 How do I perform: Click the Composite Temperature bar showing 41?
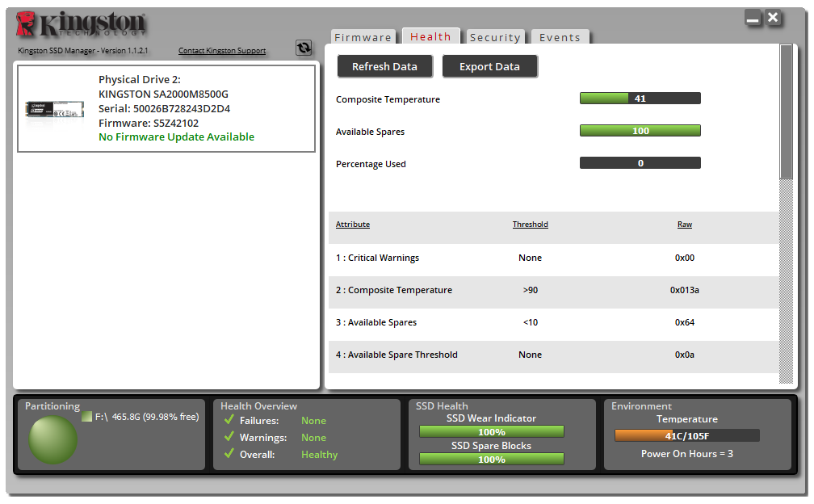640,98
